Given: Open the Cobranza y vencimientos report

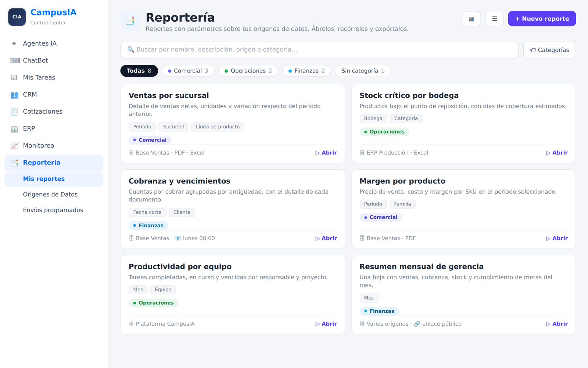Looking at the screenshot, I should [x=326, y=238].
